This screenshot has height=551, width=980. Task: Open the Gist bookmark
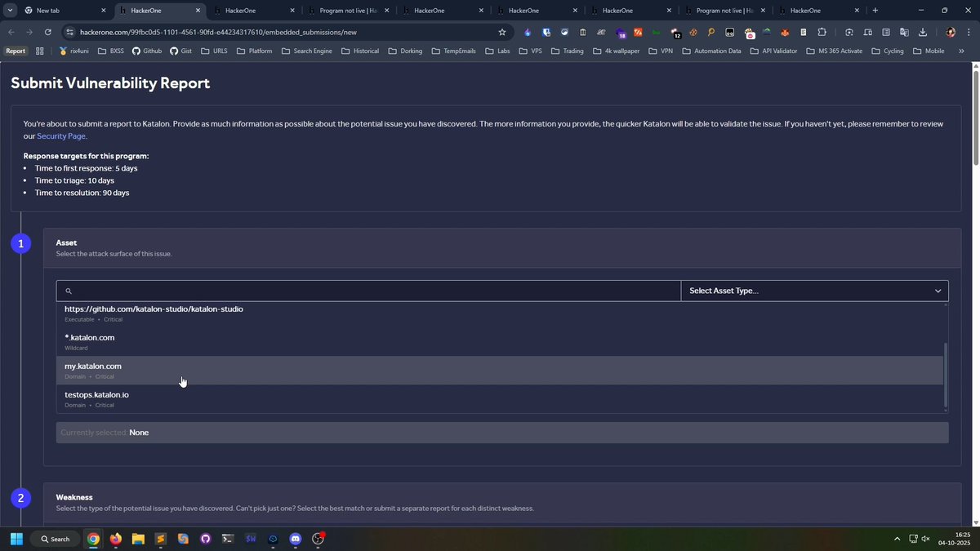tap(180, 51)
